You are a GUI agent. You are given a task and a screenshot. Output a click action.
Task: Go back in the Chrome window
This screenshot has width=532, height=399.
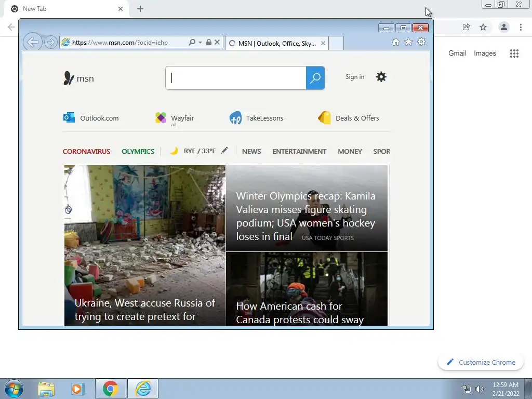click(x=11, y=27)
